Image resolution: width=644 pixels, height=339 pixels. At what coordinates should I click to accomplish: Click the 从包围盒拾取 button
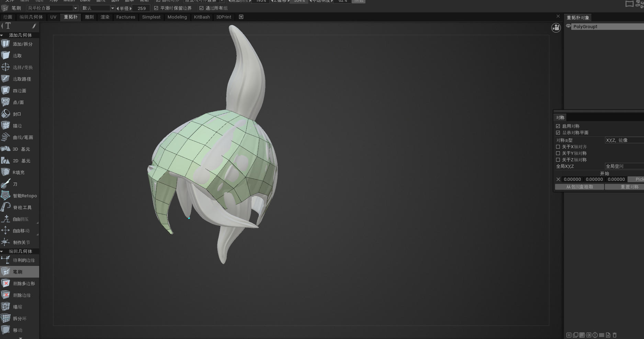[x=579, y=187]
